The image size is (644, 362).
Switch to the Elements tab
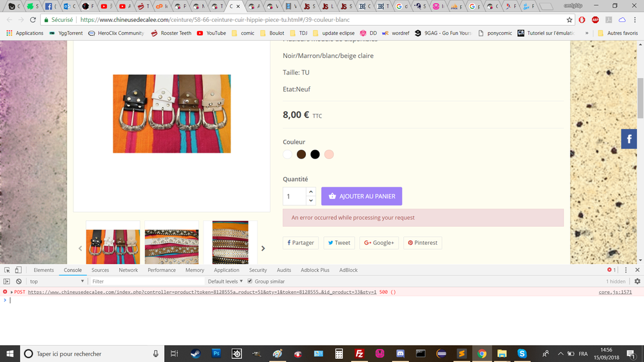(44, 270)
